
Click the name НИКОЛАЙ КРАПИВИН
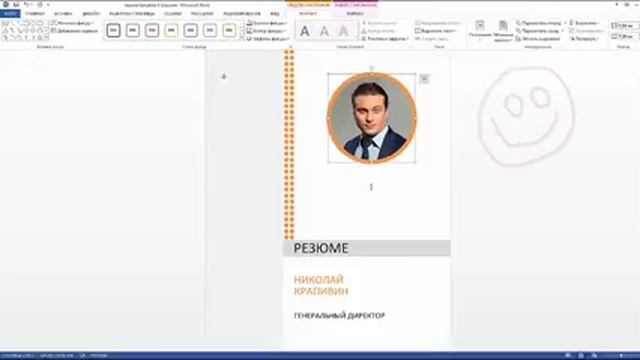point(321,285)
